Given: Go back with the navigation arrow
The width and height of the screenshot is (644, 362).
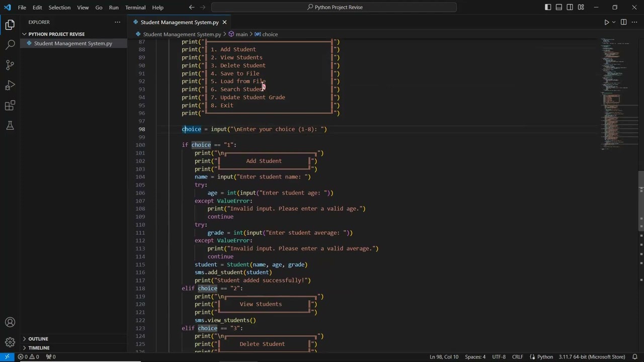Looking at the screenshot, I should click(192, 7).
